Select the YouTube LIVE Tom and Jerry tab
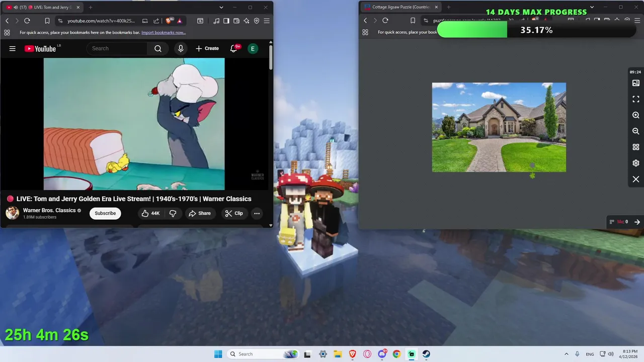Viewport: 644px width, 362px height. click(43, 7)
